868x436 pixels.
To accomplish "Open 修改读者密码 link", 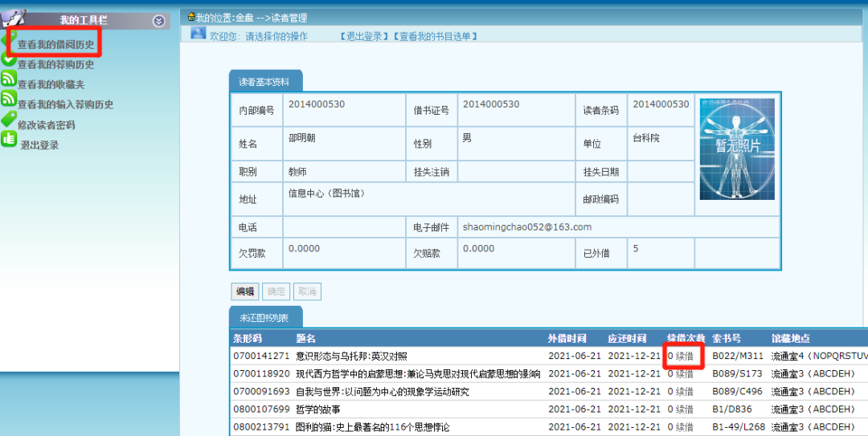I will pos(46,125).
